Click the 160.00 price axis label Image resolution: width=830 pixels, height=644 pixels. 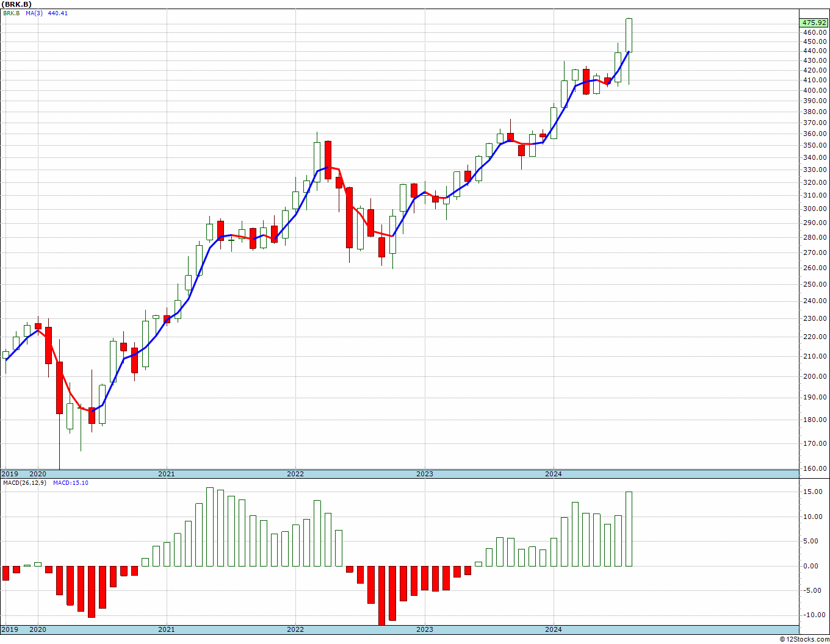(x=815, y=469)
